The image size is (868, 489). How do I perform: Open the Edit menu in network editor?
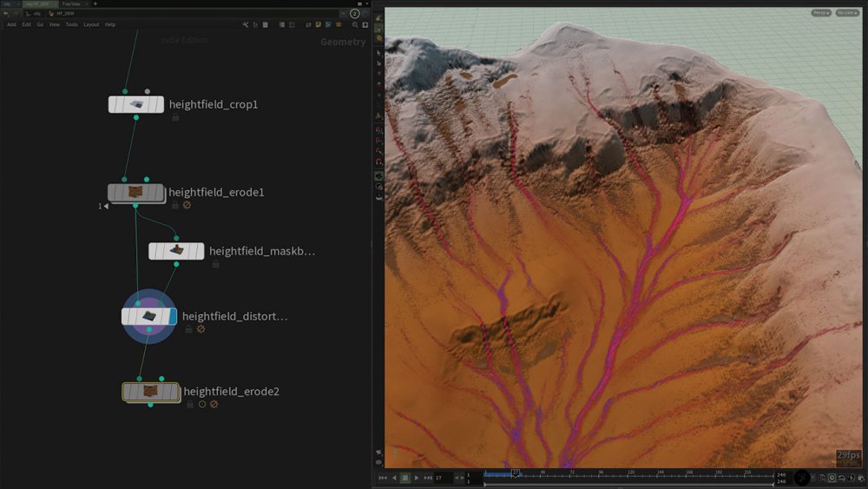26,24
